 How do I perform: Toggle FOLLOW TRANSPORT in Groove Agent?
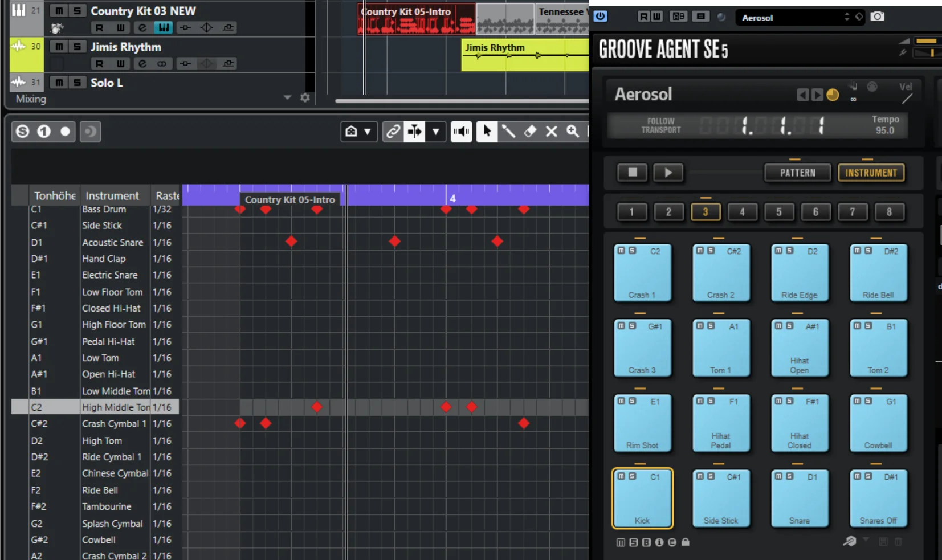coord(661,125)
